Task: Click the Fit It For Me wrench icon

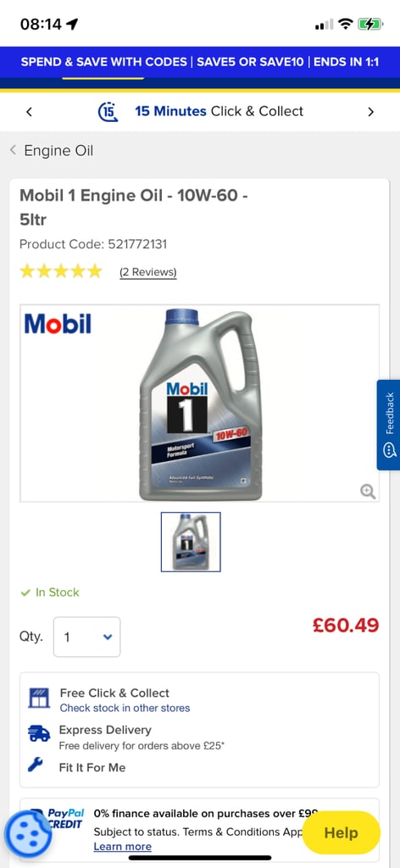Action: (36, 766)
